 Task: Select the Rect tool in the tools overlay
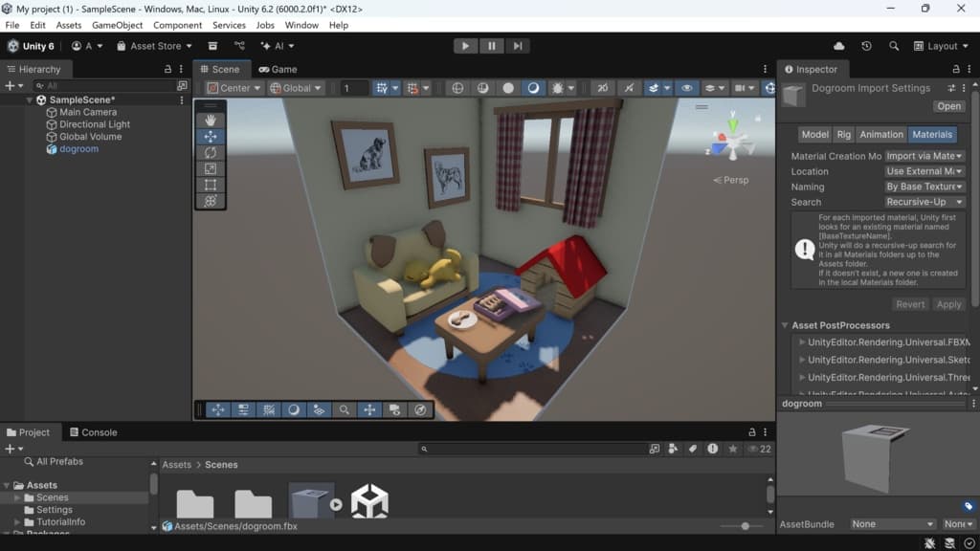[x=211, y=186]
